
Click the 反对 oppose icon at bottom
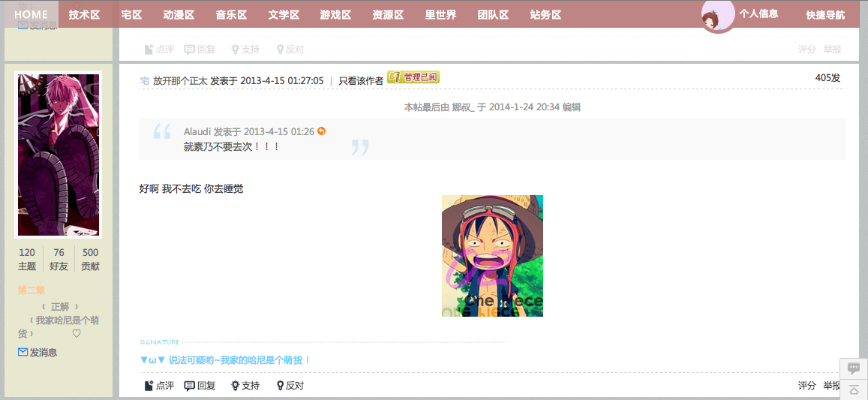(280, 386)
